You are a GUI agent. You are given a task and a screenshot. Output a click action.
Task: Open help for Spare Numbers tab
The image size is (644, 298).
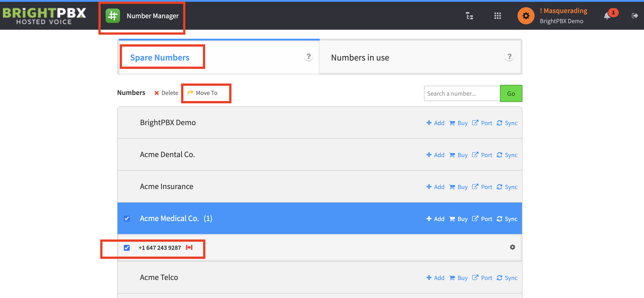click(309, 57)
